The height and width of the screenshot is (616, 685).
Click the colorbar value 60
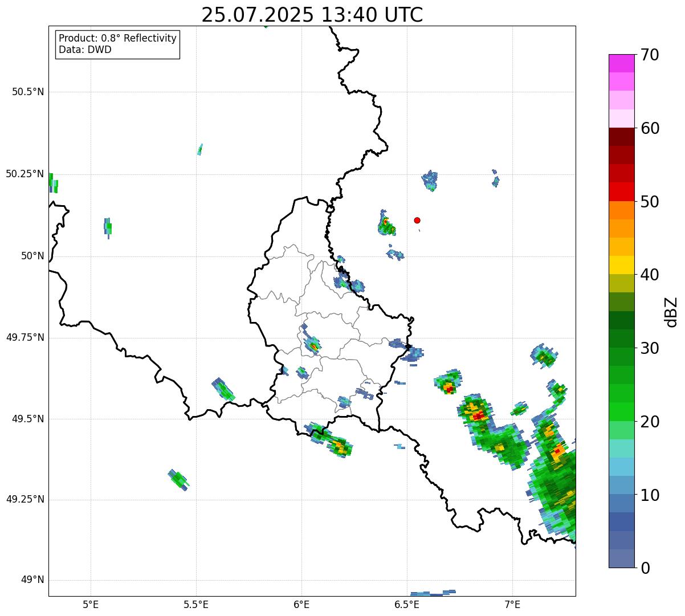click(650, 128)
